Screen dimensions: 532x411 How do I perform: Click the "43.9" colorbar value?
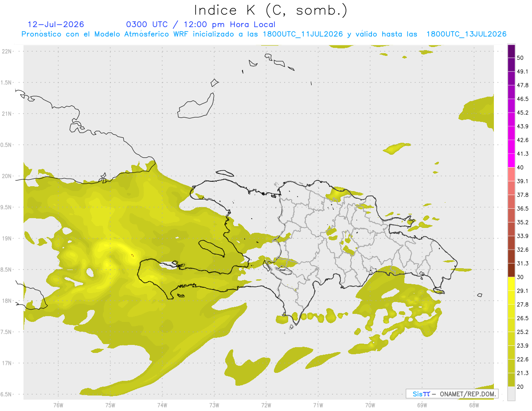pos(523,126)
